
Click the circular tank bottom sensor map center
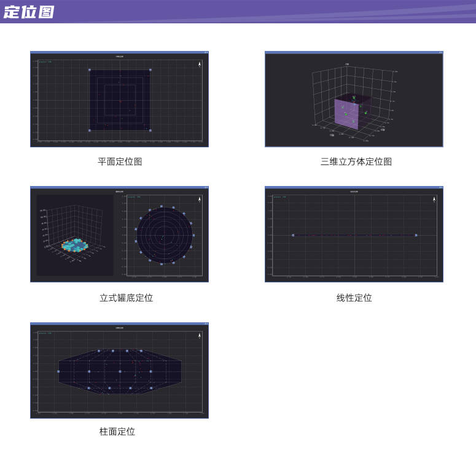coord(164,235)
